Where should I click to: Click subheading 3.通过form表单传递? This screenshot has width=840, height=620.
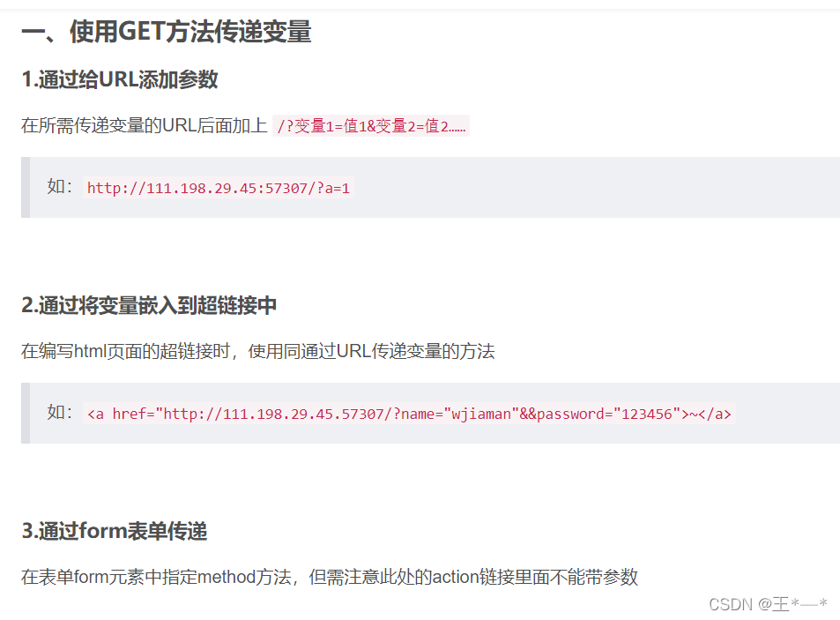click(x=114, y=531)
